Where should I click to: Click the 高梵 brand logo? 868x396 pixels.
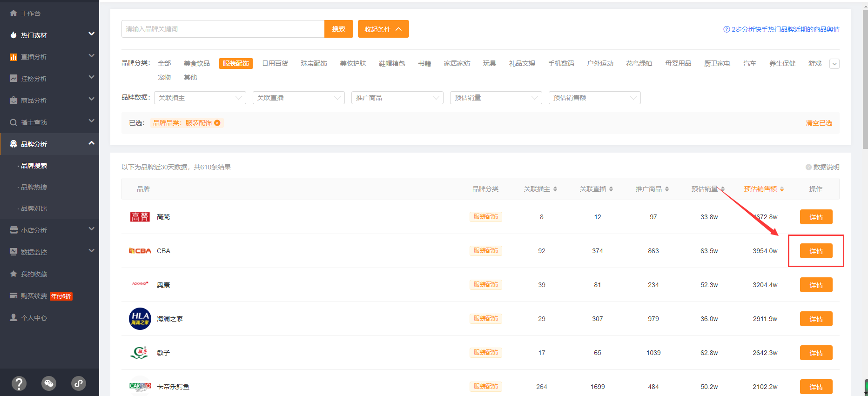140,217
